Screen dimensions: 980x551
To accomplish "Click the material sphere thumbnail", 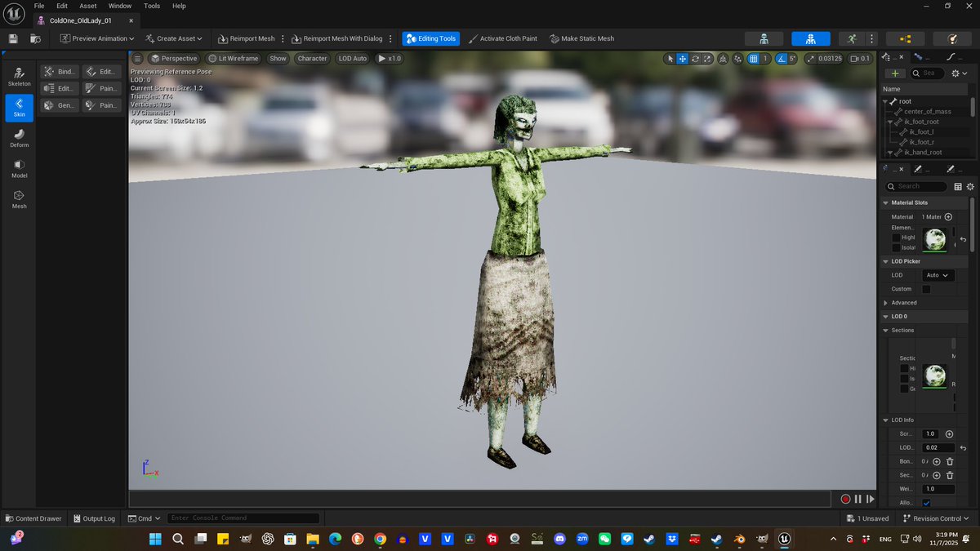I will pyautogui.click(x=935, y=239).
